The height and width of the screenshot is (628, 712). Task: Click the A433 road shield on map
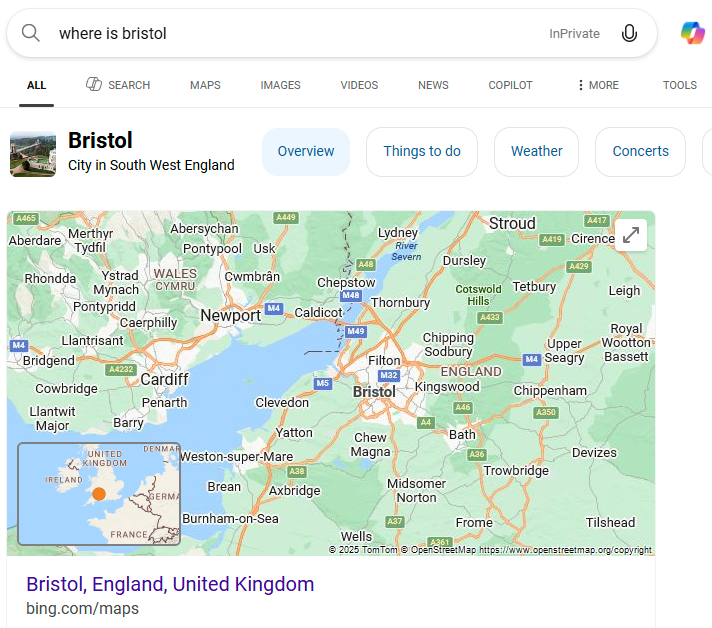[490, 317]
